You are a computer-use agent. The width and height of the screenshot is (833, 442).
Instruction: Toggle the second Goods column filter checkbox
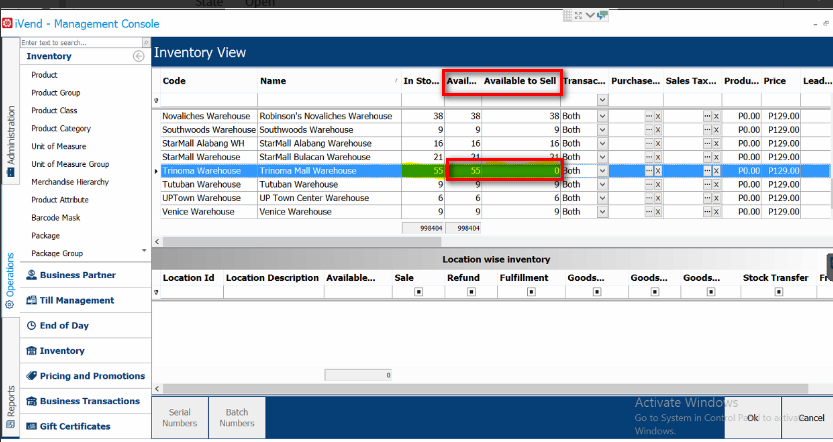655,292
